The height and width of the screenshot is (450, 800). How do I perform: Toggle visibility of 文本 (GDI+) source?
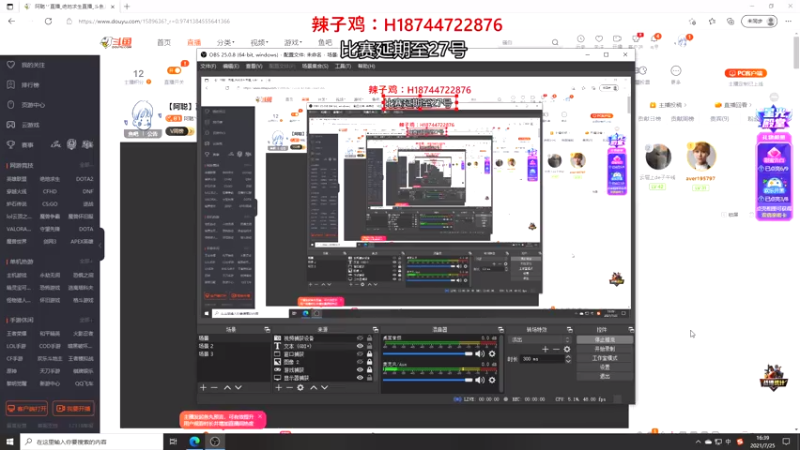click(360, 346)
